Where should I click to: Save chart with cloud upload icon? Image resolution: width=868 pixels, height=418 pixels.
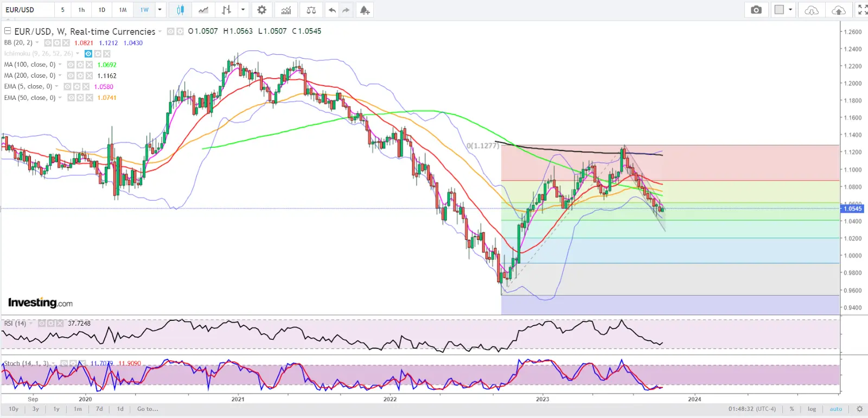(x=838, y=10)
